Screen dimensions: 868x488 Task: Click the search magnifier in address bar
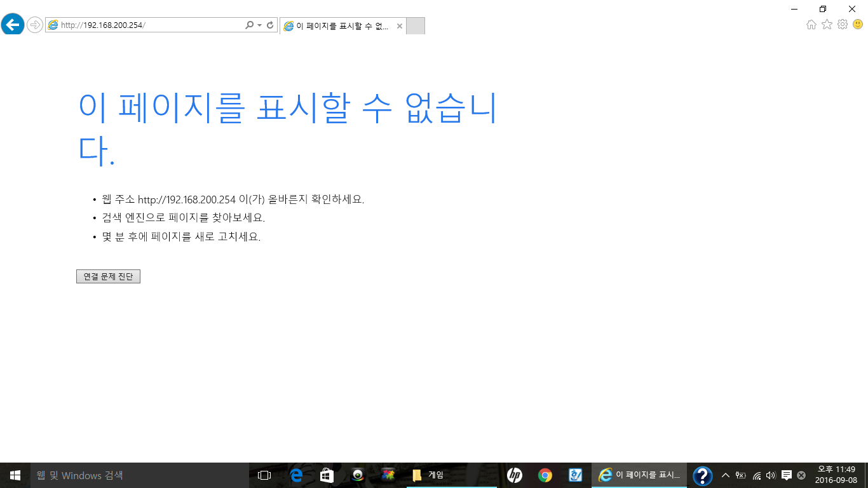point(249,25)
